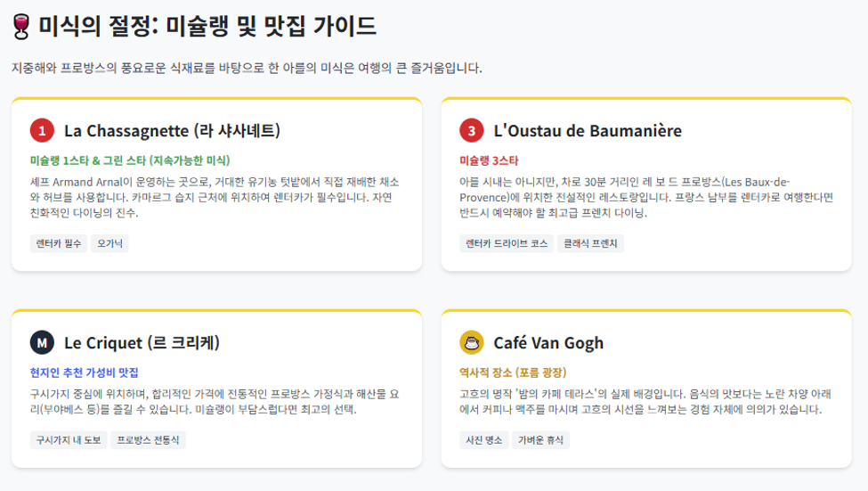Click the red number 3 badge
Image resolution: width=868 pixels, height=491 pixels.
(472, 131)
